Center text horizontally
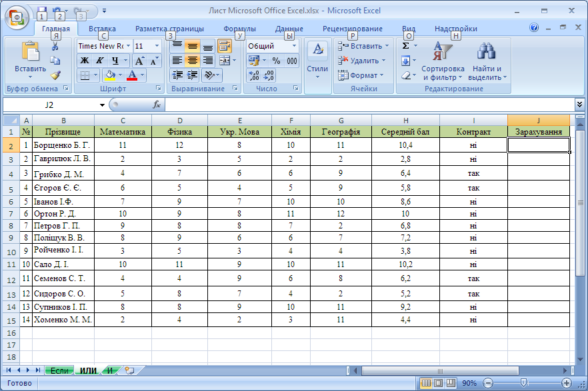The width and height of the screenshot is (588, 391). (193, 61)
